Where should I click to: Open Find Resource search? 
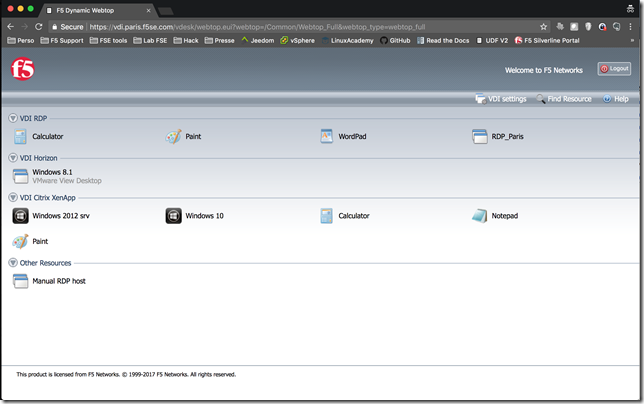564,99
